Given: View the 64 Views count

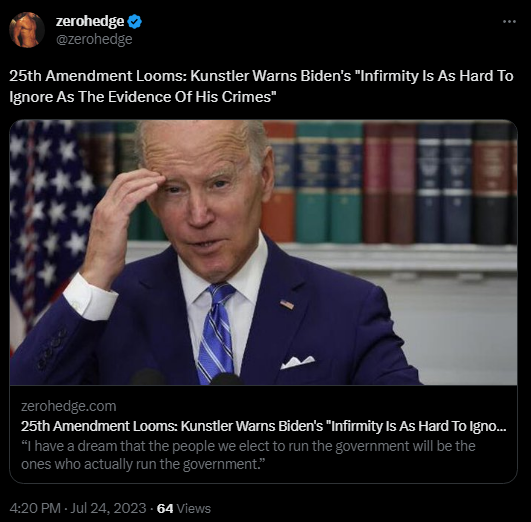Looking at the screenshot, I should [184, 508].
